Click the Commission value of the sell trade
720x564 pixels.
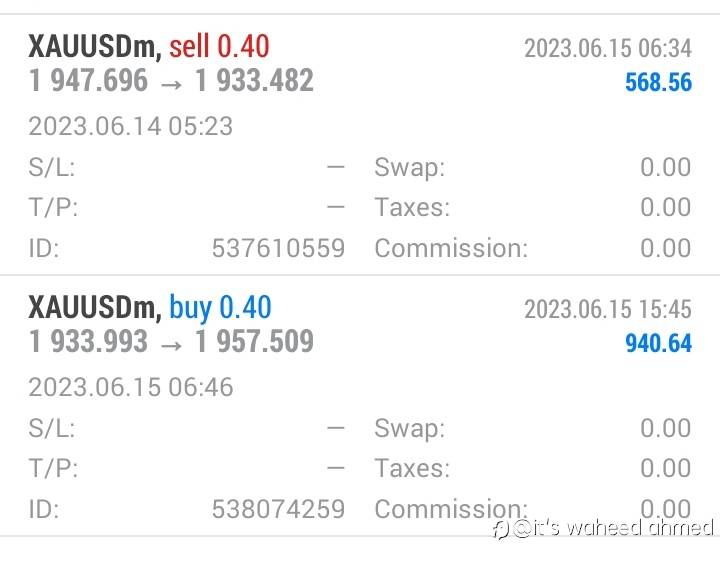click(x=665, y=248)
